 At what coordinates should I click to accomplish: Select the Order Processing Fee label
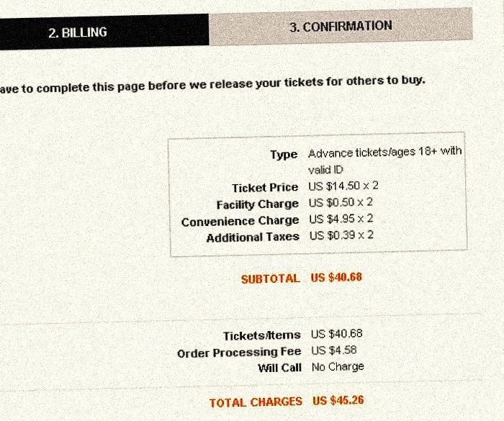(x=239, y=353)
